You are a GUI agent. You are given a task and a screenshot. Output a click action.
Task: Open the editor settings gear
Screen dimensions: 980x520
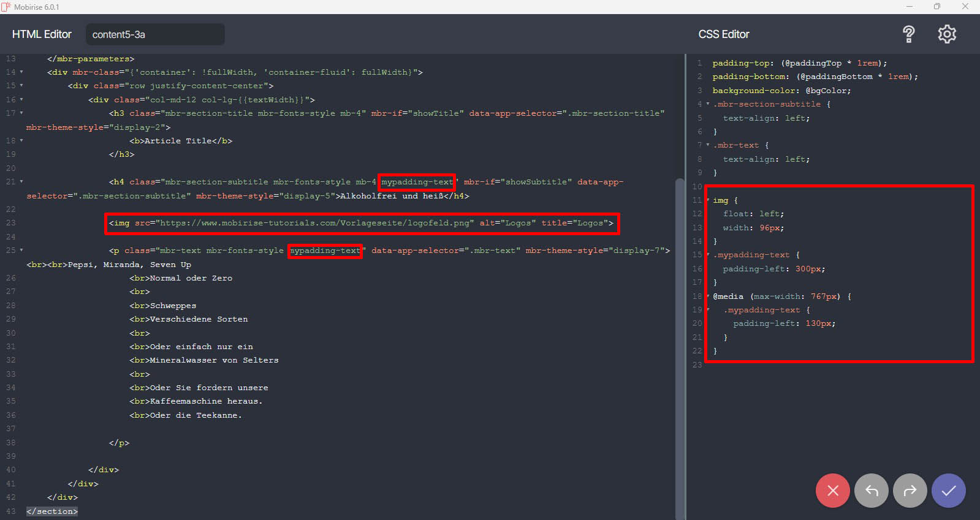947,34
